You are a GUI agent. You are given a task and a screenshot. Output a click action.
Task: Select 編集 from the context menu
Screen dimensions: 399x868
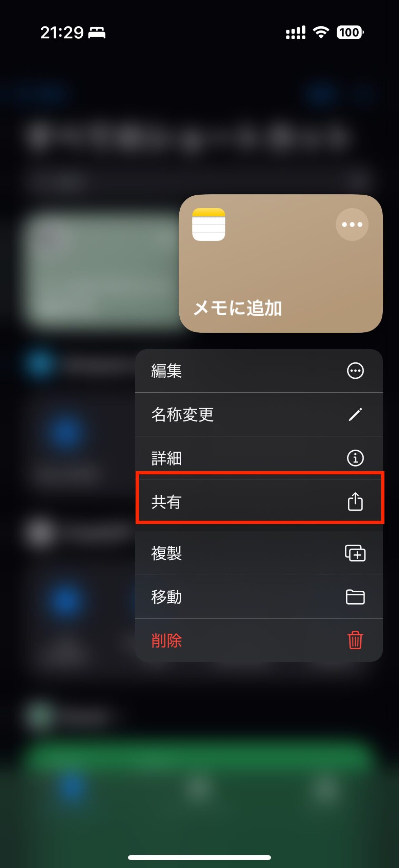coord(259,371)
